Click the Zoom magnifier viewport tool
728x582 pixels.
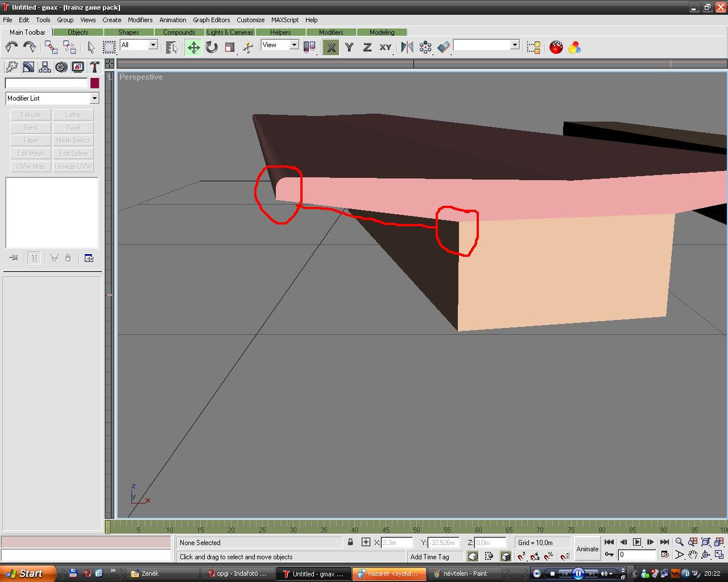[679, 542]
